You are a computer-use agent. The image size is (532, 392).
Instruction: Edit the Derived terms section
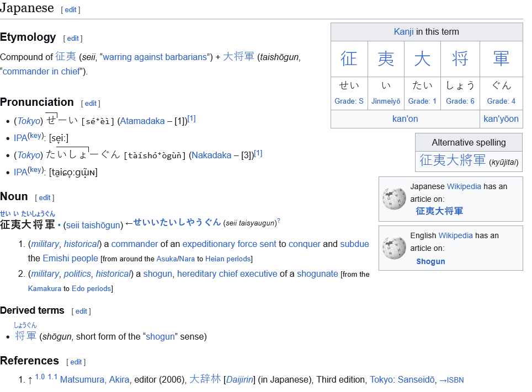click(81, 312)
